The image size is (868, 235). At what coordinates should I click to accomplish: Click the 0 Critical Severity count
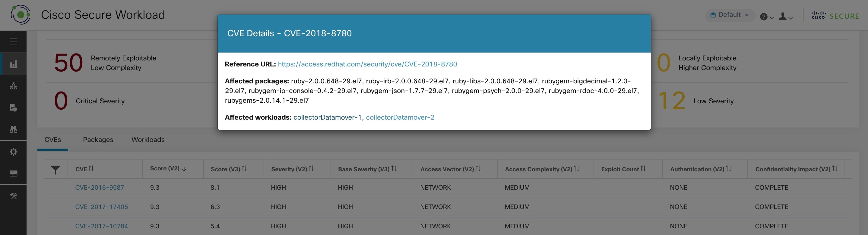click(x=61, y=101)
